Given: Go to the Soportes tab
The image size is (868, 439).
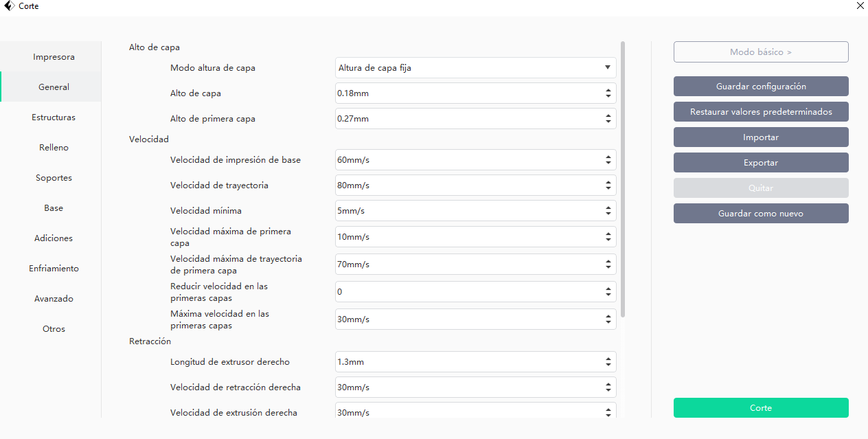Looking at the screenshot, I should click(54, 178).
